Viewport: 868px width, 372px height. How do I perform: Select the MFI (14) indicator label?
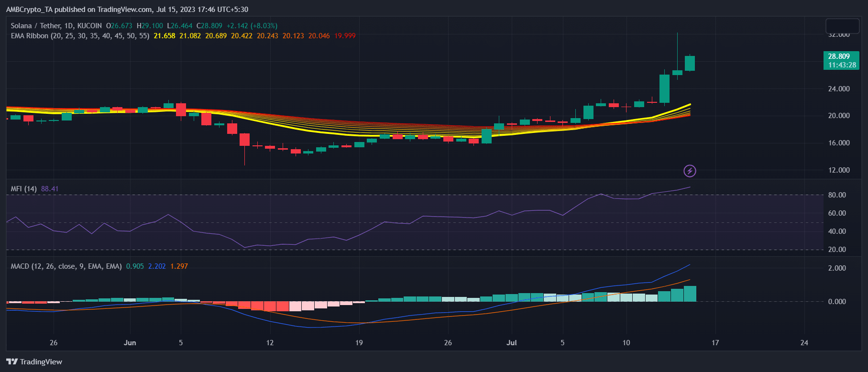tap(24, 189)
